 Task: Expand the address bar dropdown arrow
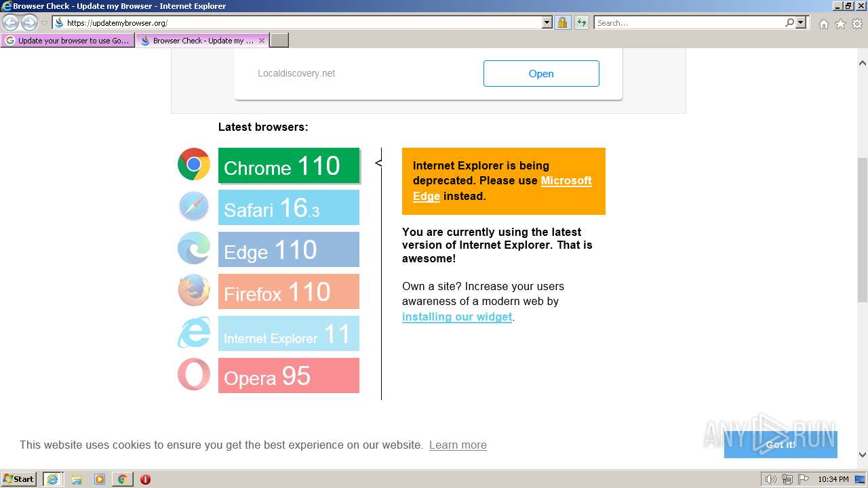547,22
